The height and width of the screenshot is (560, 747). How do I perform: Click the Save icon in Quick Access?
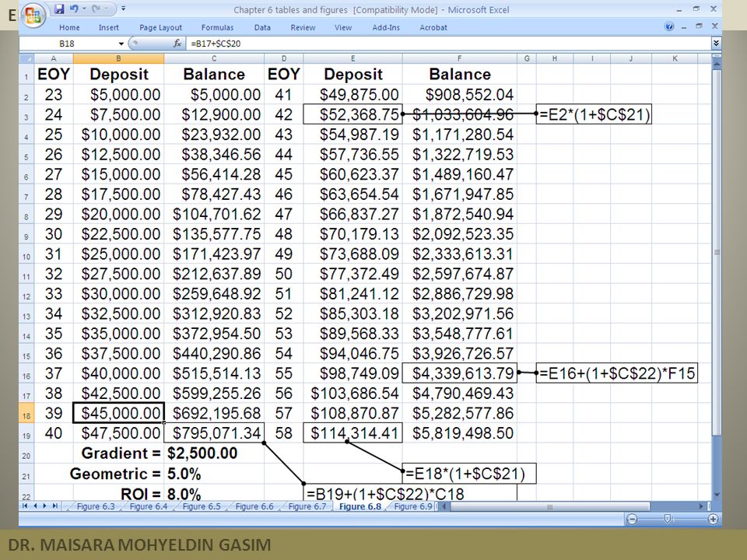[x=59, y=9]
